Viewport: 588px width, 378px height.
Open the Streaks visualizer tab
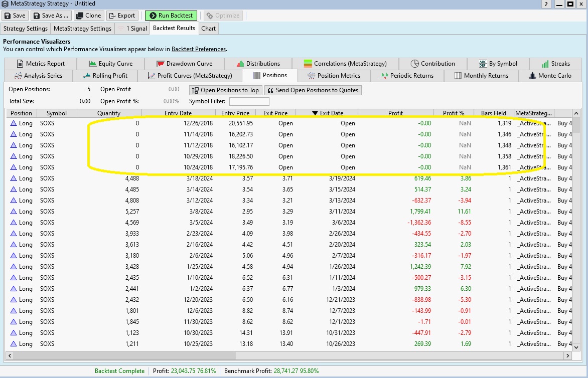click(556, 64)
